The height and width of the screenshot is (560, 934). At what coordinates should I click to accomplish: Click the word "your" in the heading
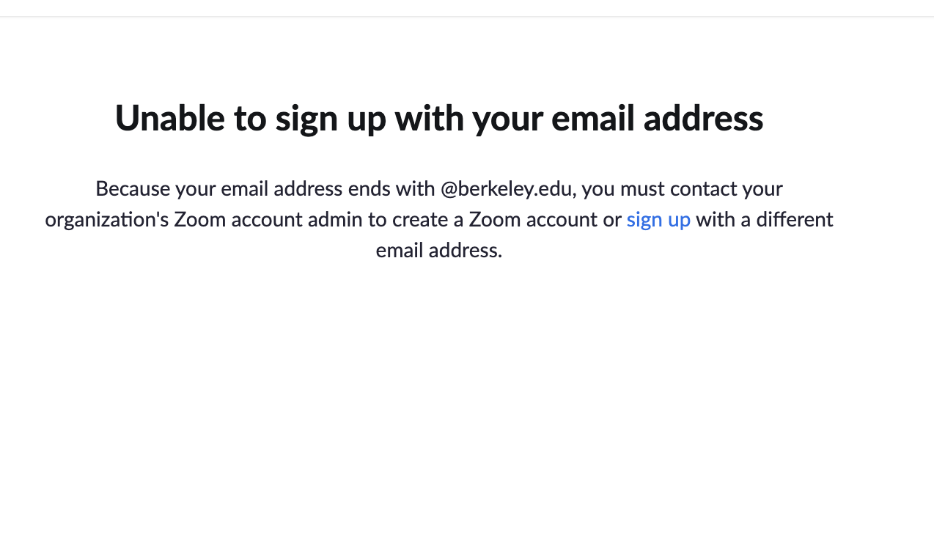click(507, 118)
